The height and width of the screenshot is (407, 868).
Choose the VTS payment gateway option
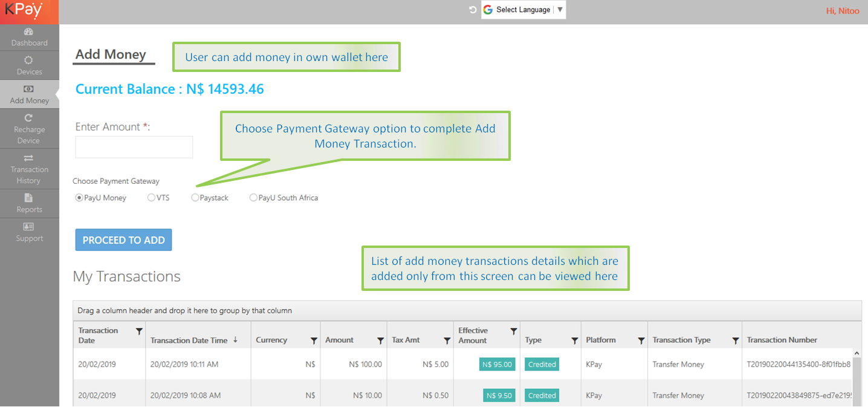(x=151, y=198)
